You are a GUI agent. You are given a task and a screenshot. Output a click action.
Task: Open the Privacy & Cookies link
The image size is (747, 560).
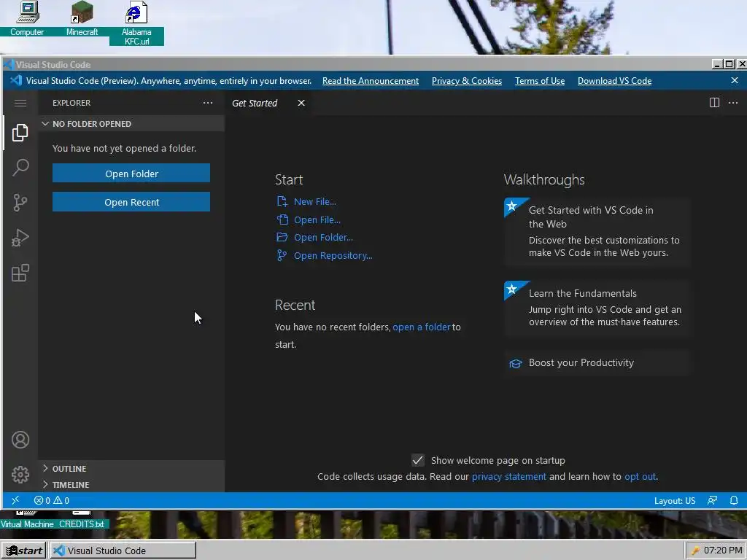tap(467, 81)
